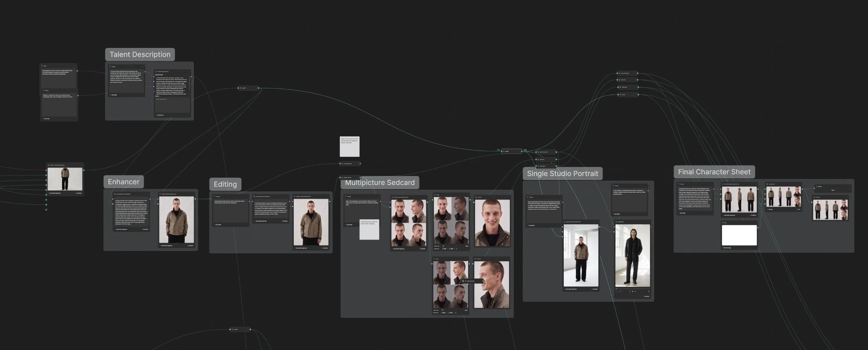Click the preview node icon in Final Character Sheet
868x350 pixels.
coord(814,197)
